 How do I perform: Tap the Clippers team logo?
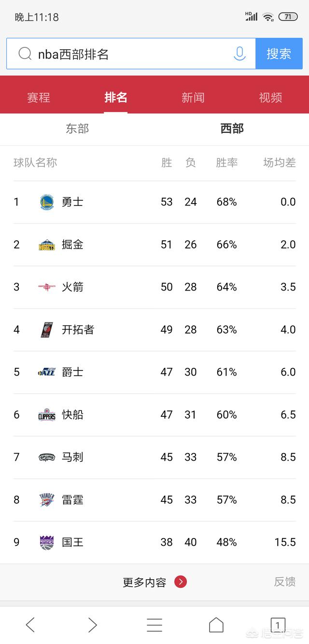[x=47, y=415]
